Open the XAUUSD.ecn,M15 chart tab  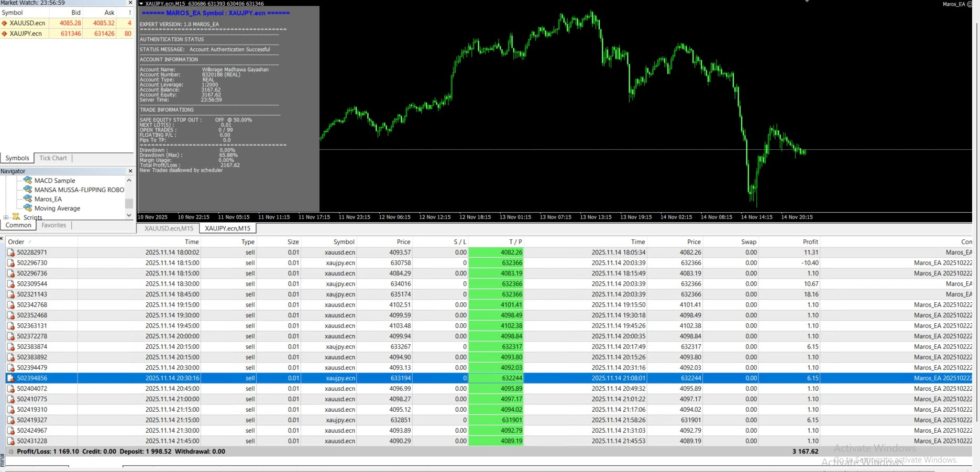[169, 228]
